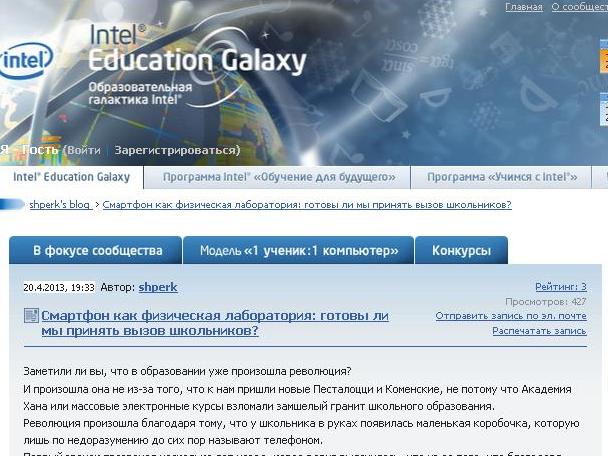Viewport: 608px width, 456px height.
Task: Click the document icon beside the post title
Action: tap(31, 316)
